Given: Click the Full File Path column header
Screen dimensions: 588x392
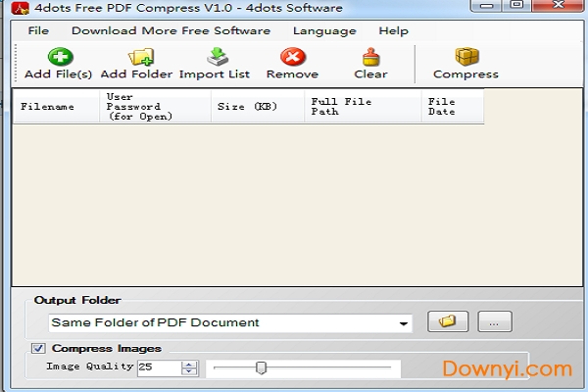Looking at the screenshot, I should (x=363, y=106).
